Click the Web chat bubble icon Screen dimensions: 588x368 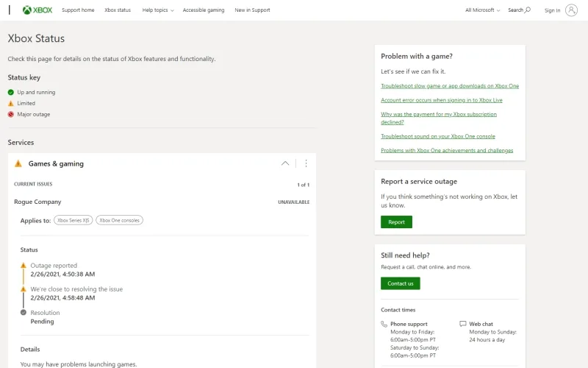pos(463,324)
